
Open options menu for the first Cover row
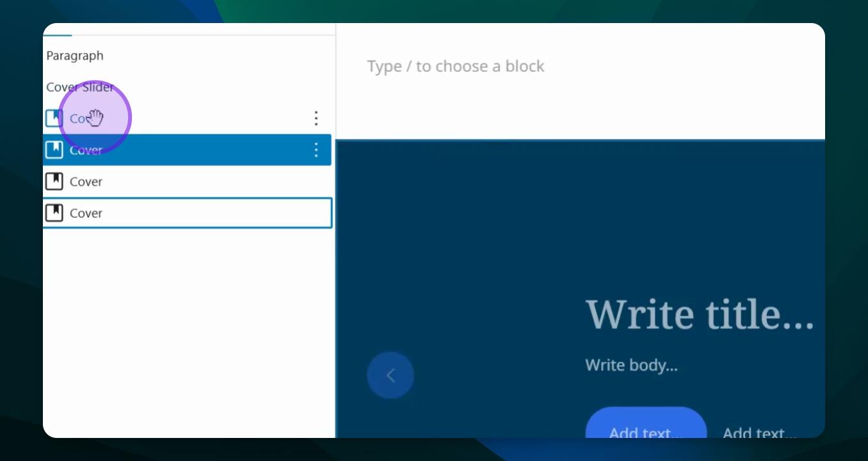click(x=316, y=118)
